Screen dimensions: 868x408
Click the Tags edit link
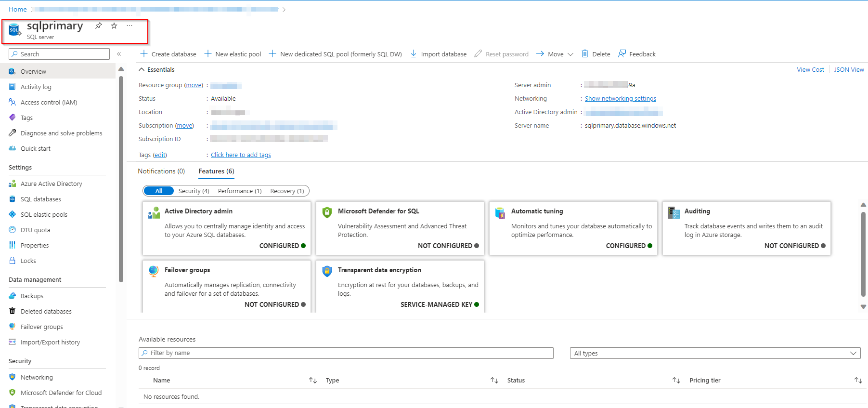160,155
